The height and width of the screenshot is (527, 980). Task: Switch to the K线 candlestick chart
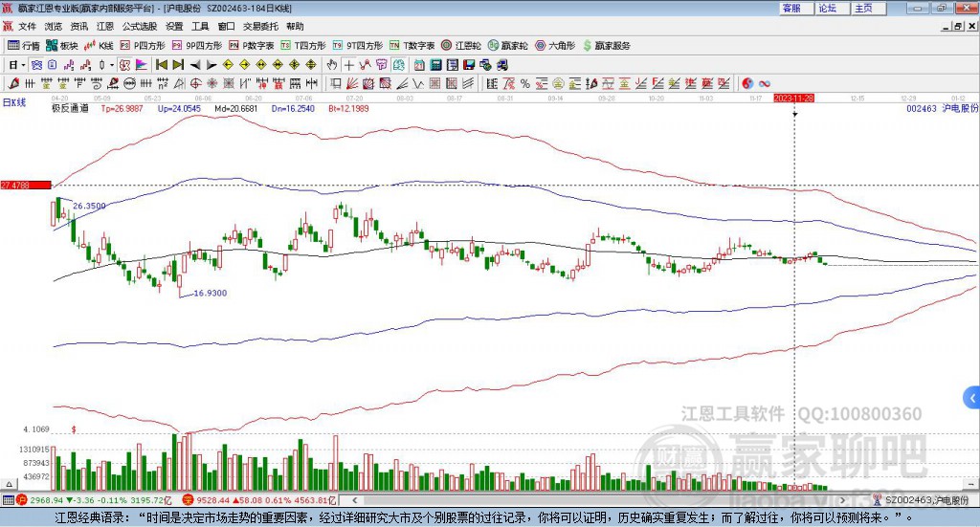tap(99, 46)
